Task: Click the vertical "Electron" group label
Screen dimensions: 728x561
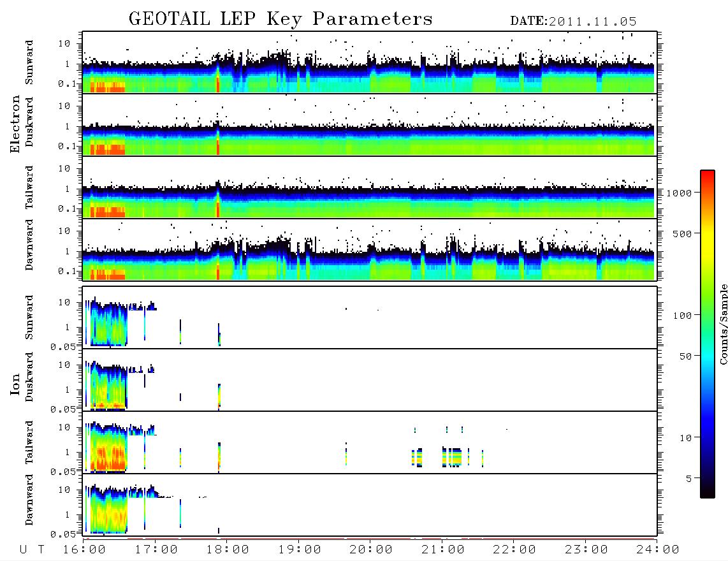Action: pyautogui.click(x=15, y=124)
